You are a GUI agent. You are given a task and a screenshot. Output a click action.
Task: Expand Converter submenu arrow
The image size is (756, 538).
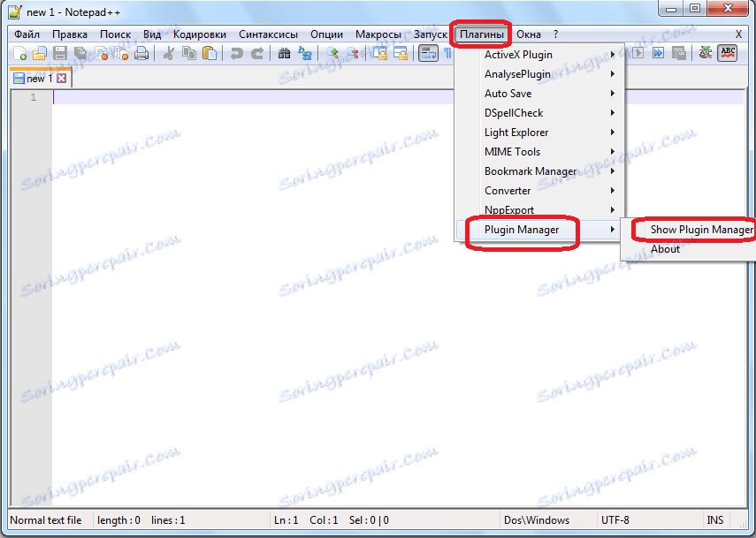point(613,190)
